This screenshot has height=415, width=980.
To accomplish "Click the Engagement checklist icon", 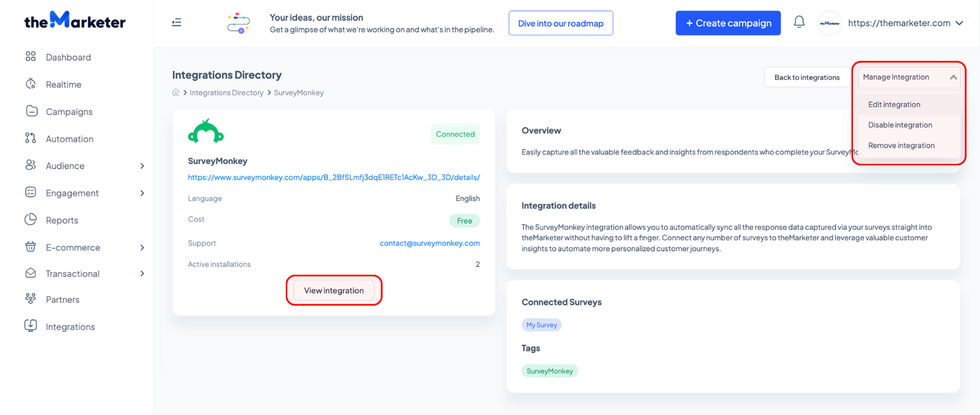I will pyautogui.click(x=30, y=192).
